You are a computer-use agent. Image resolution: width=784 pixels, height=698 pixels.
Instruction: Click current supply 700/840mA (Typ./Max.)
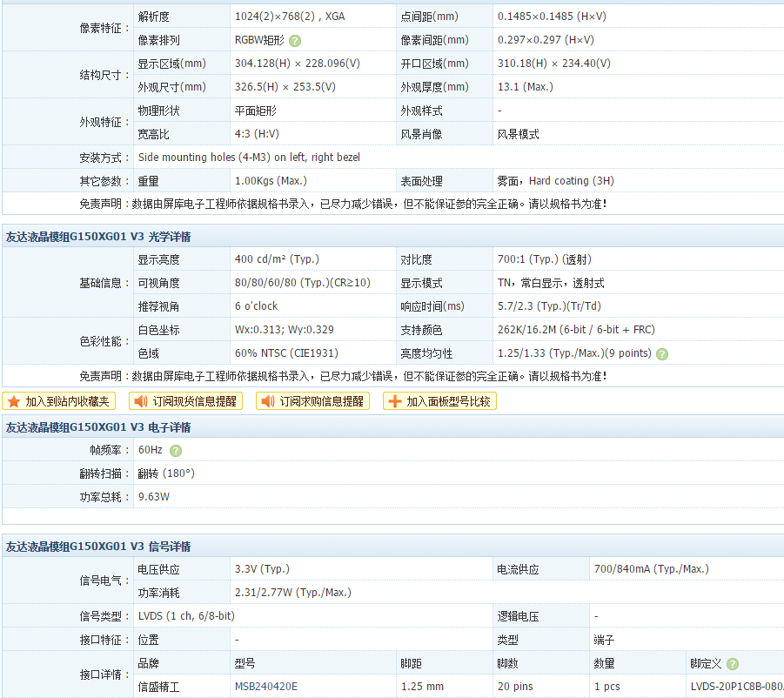[x=652, y=569]
